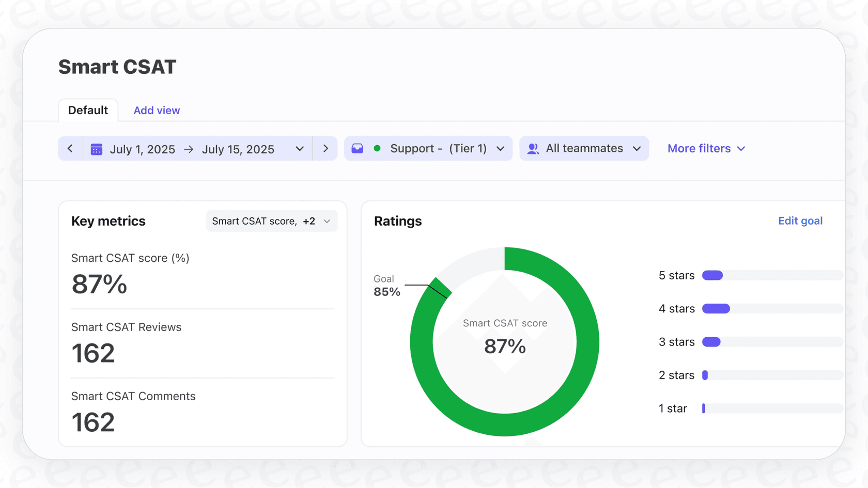Open the Smart CSAT score metrics selector
868x488 pixels.
(271, 221)
